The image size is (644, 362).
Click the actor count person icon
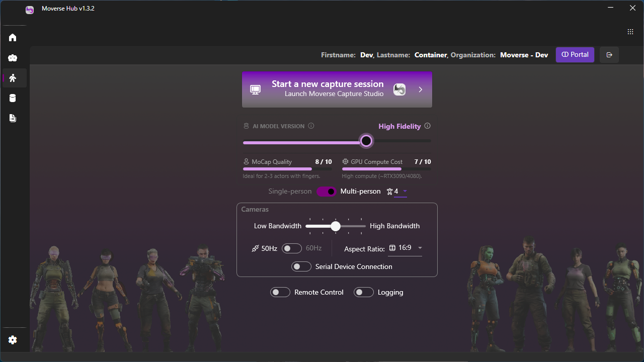tap(389, 192)
